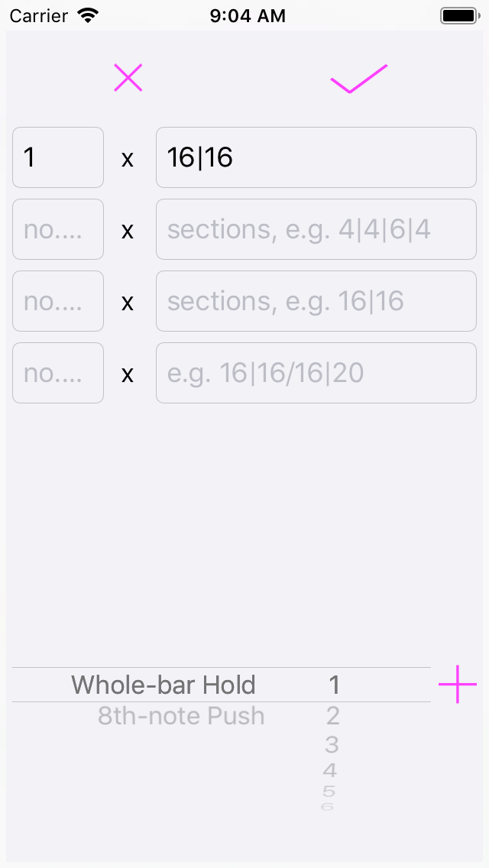Choose 8th-note Push in the picker
Screen dimensions: 489x868
click(x=181, y=716)
